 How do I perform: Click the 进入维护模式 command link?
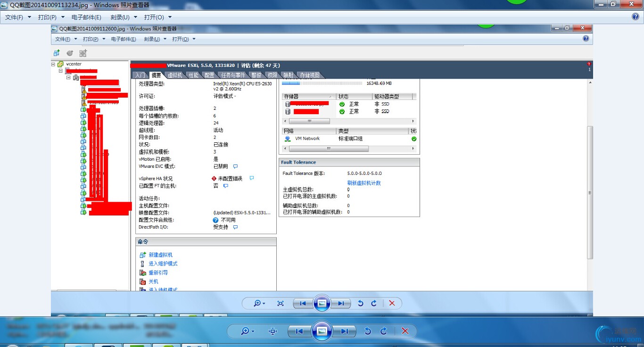[163, 264]
